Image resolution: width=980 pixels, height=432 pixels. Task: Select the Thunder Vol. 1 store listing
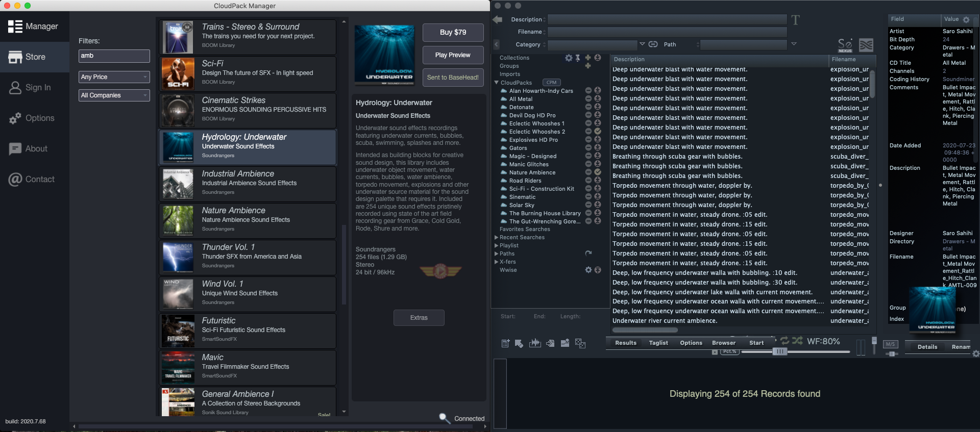tap(248, 257)
